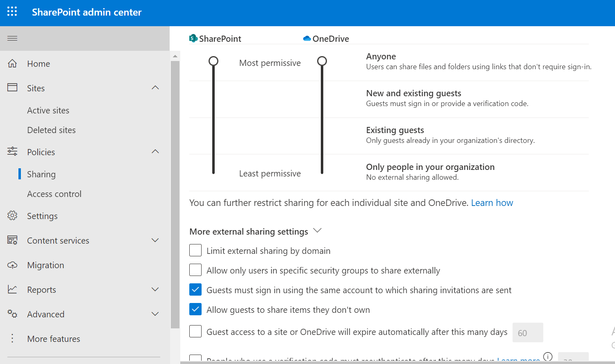The height and width of the screenshot is (364, 615).
Task: Click the SharePoint logo icon
Action: (193, 38)
